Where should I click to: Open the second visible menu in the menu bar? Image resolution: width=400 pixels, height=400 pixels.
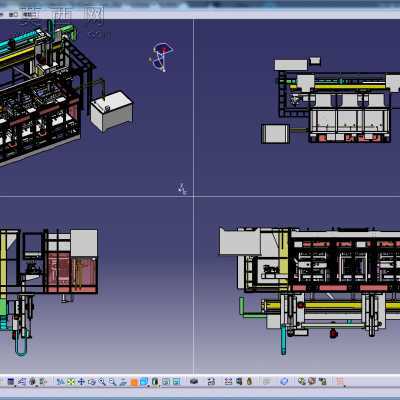tap(30, 15)
